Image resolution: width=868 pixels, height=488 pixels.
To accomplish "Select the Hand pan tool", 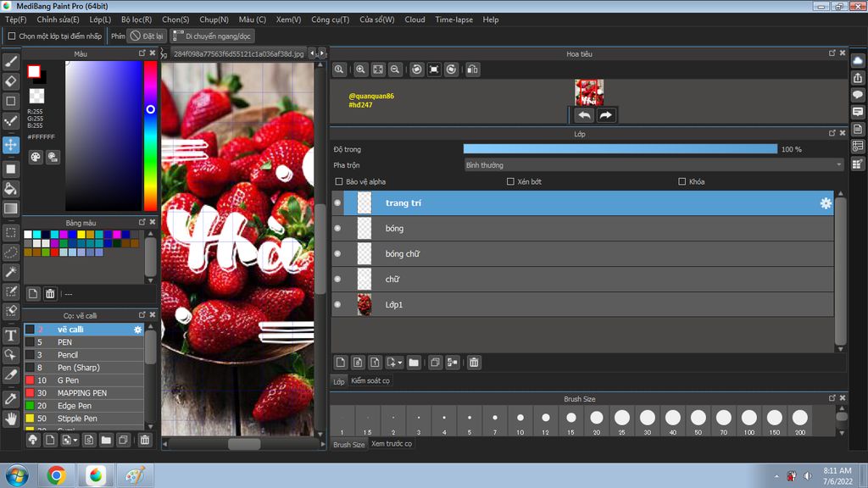I will tap(10, 419).
